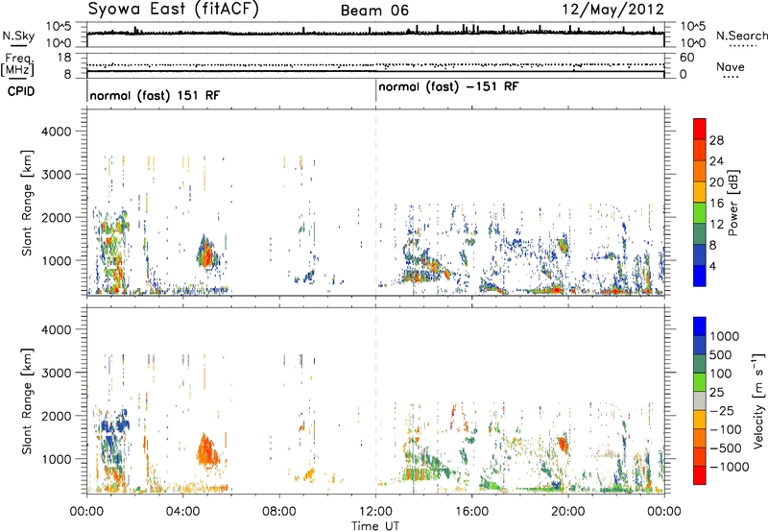
Task: Click the 'Time UT' axis title
Action: point(375,526)
